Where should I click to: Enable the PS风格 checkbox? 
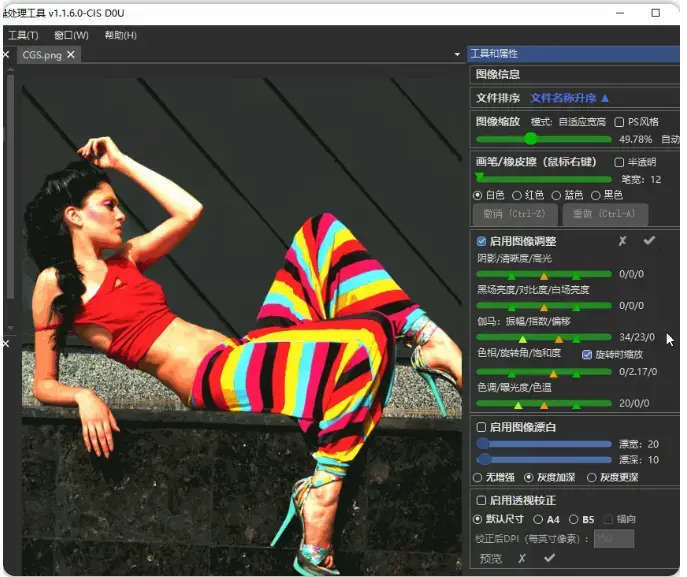pos(619,122)
